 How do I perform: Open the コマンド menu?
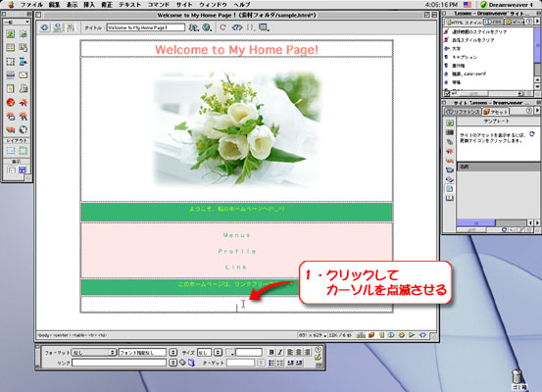pyautogui.click(x=159, y=5)
